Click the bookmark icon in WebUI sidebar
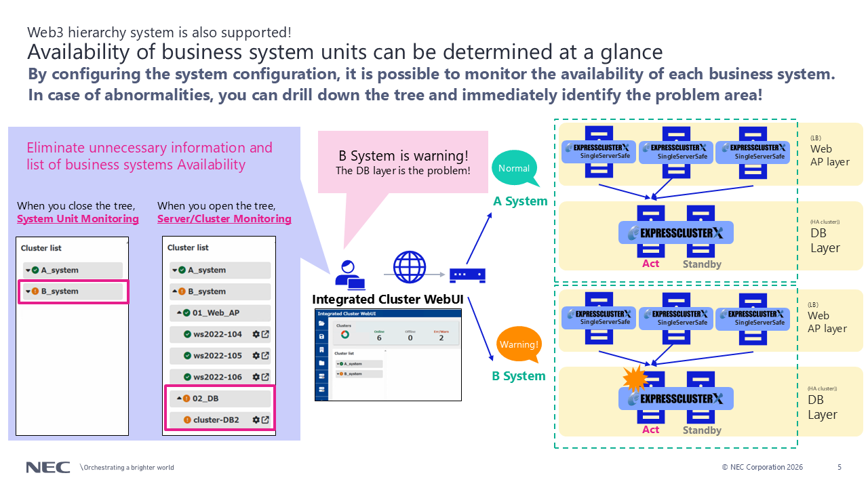 tap(321, 350)
